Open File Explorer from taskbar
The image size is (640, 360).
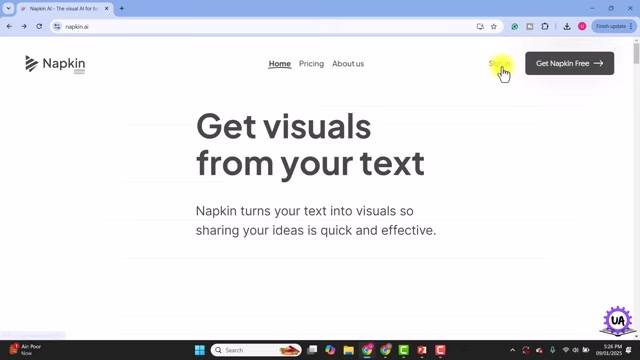(x=349, y=350)
